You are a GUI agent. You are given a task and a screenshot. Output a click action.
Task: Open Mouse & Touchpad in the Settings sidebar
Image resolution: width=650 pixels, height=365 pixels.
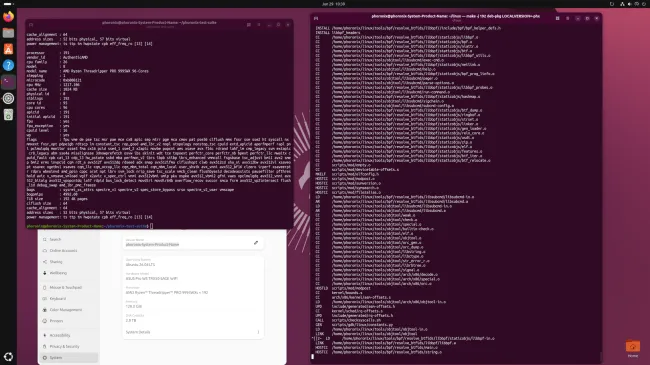[x=68, y=287]
